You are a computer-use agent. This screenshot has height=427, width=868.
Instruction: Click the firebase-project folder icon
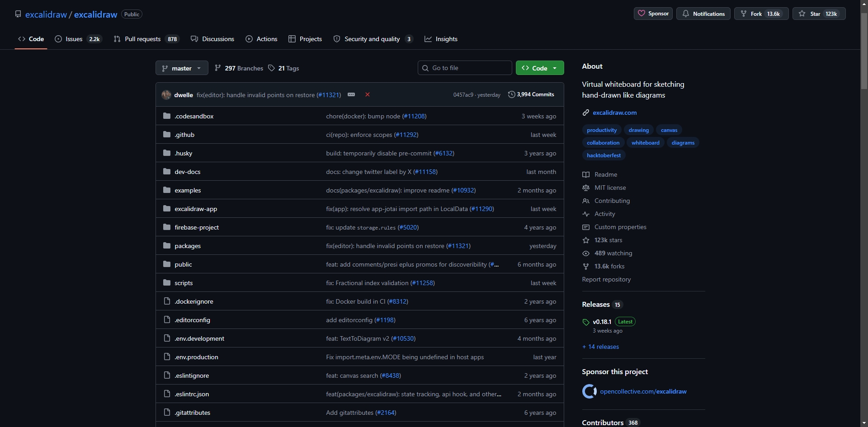[167, 227]
